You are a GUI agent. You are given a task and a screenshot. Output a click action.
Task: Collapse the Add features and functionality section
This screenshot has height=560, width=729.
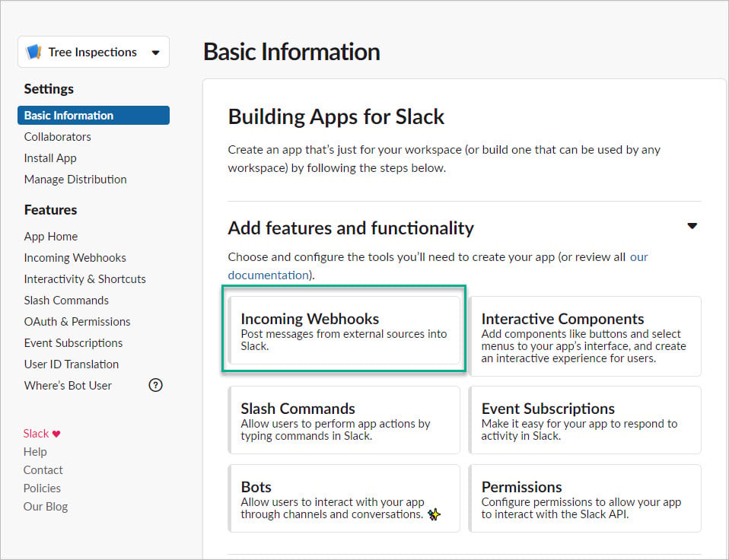point(692,226)
